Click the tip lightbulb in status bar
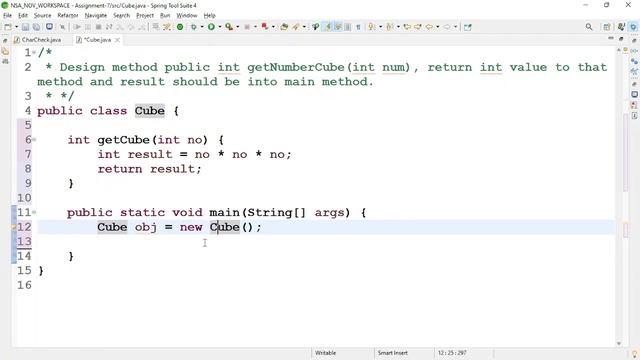The width and height of the screenshot is (640, 360). click(x=634, y=354)
